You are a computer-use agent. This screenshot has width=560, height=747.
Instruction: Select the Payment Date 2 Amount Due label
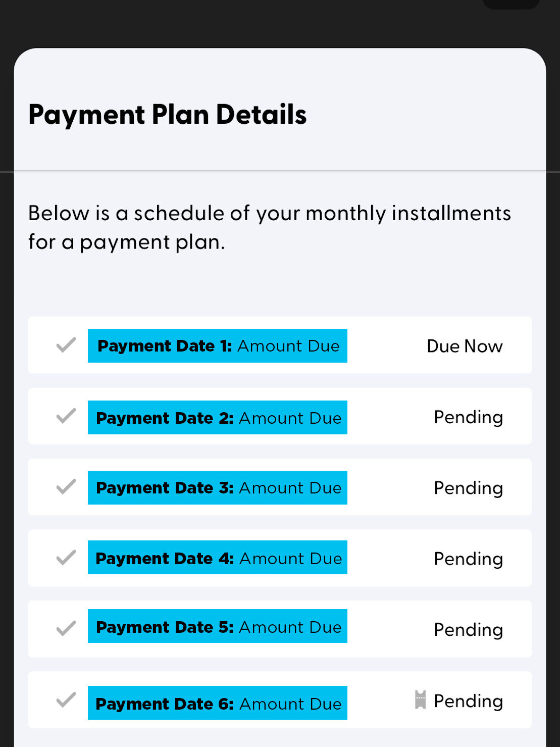(218, 418)
